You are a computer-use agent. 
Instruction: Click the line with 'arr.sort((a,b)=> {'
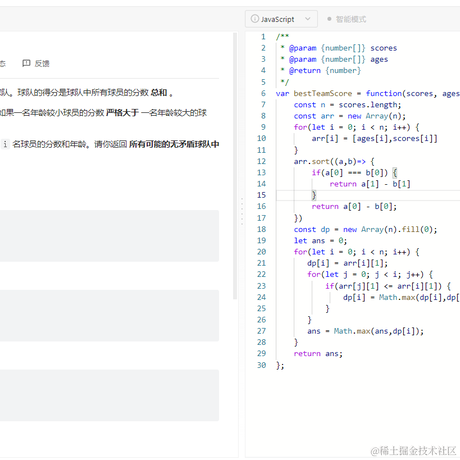pos(334,162)
